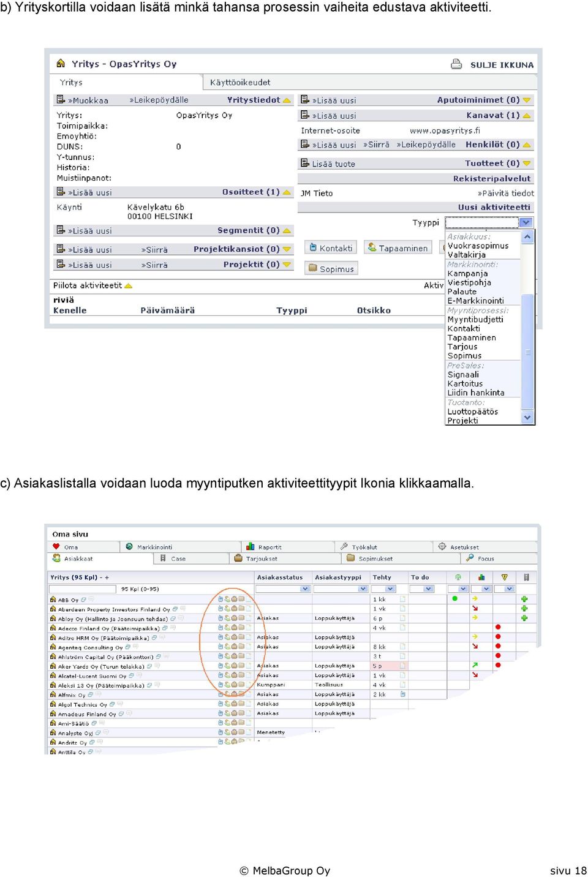588x877 pixels.
Task: Click the add icon in the Kanavat row
Action: tap(304, 115)
